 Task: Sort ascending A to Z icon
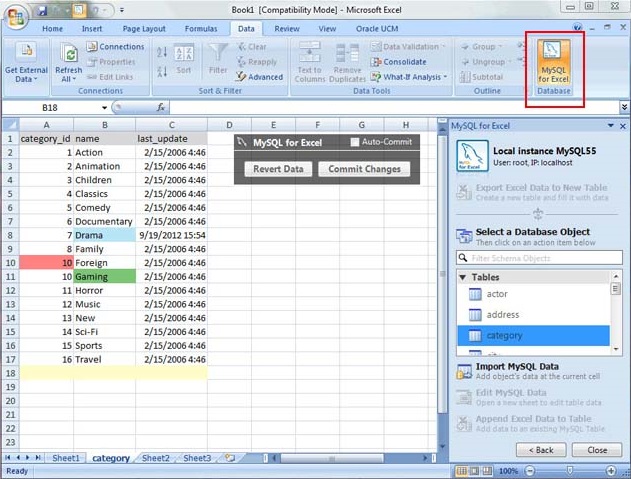(x=162, y=52)
